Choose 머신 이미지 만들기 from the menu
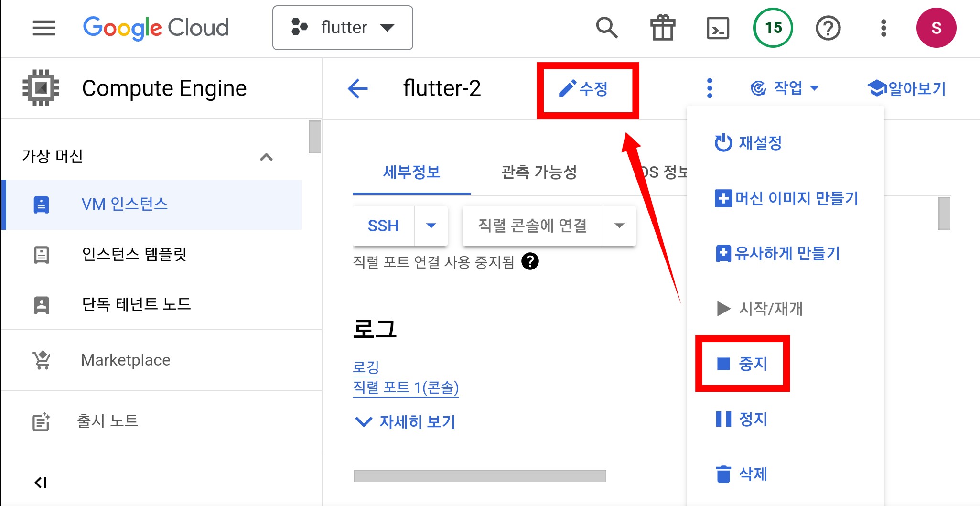This screenshot has width=980, height=506. 786,198
